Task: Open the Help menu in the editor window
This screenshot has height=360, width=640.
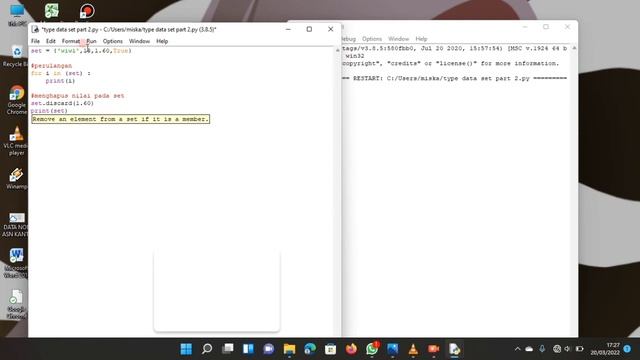Action: 162,41
